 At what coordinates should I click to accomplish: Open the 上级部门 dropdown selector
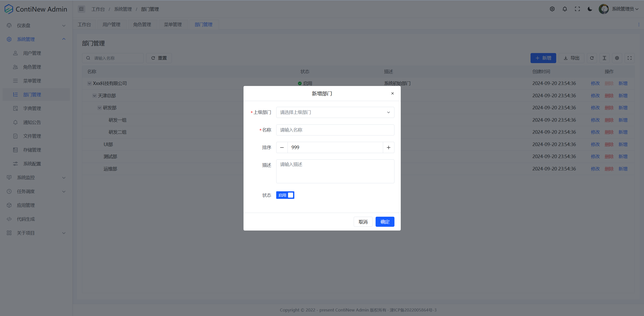click(x=335, y=112)
